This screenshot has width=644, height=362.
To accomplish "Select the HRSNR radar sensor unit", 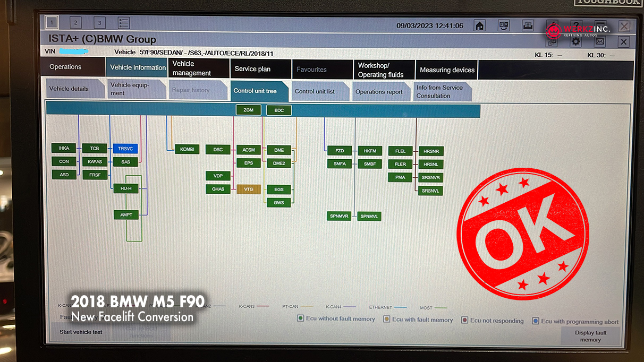I will click(x=431, y=152).
